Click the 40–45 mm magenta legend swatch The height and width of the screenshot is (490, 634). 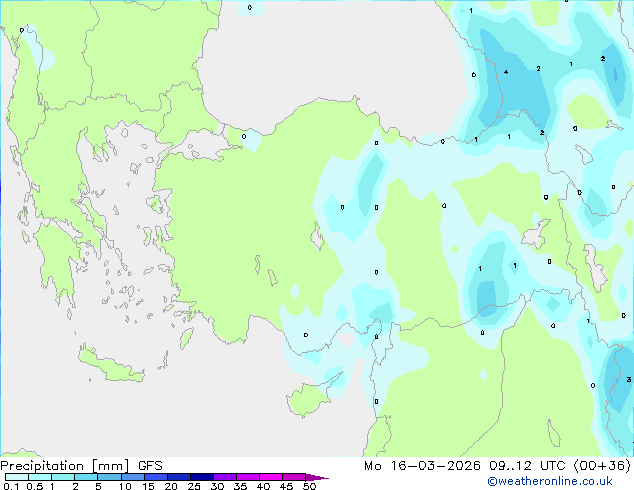pyautogui.click(x=271, y=477)
